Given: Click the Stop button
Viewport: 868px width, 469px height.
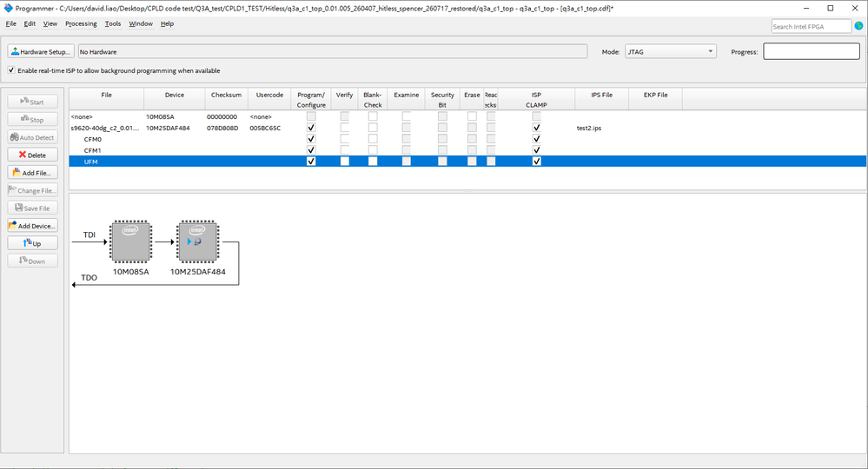Looking at the screenshot, I should point(33,120).
